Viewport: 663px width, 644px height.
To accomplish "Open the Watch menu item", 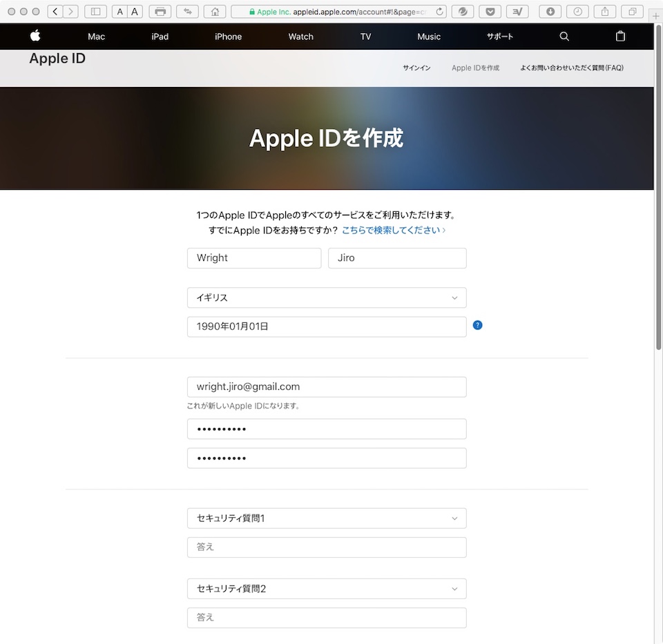I will coord(301,37).
